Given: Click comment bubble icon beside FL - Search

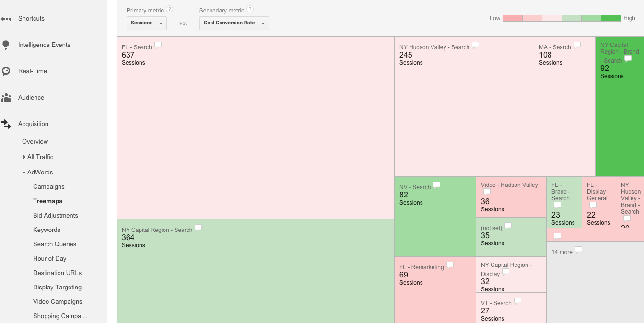Looking at the screenshot, I should pos(158,46).
